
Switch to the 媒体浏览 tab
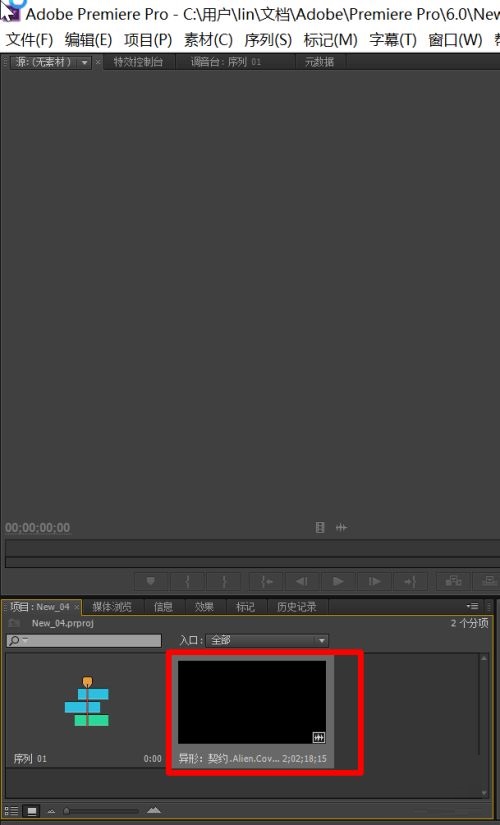112,607
